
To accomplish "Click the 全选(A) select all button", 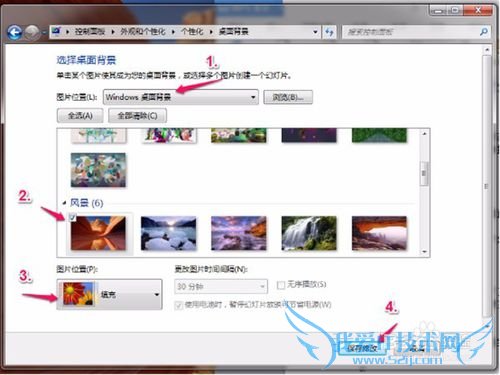I will click(80, 116).
